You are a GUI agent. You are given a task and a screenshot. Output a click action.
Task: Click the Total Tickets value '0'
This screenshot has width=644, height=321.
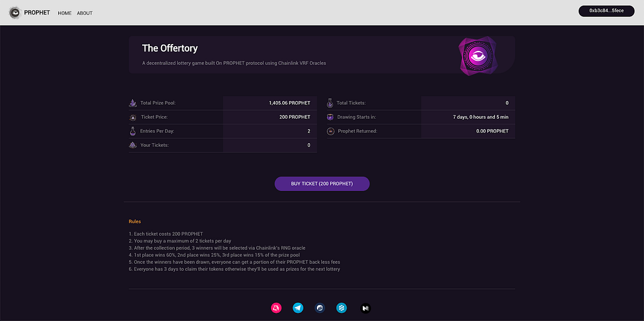coord(507,103)
